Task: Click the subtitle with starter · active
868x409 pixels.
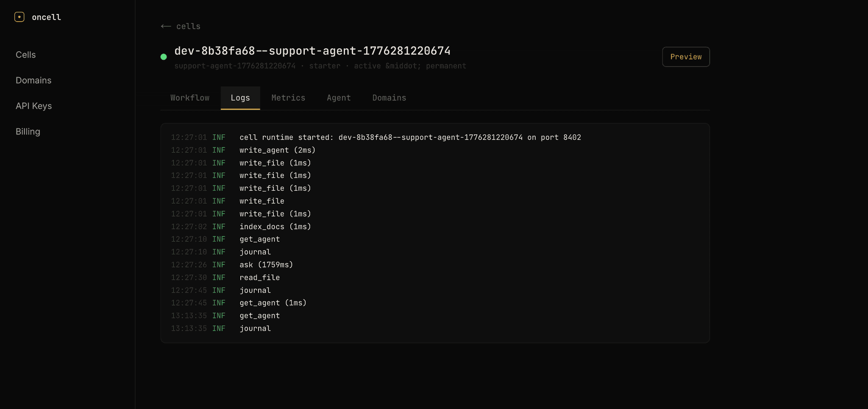Action: 320,66
